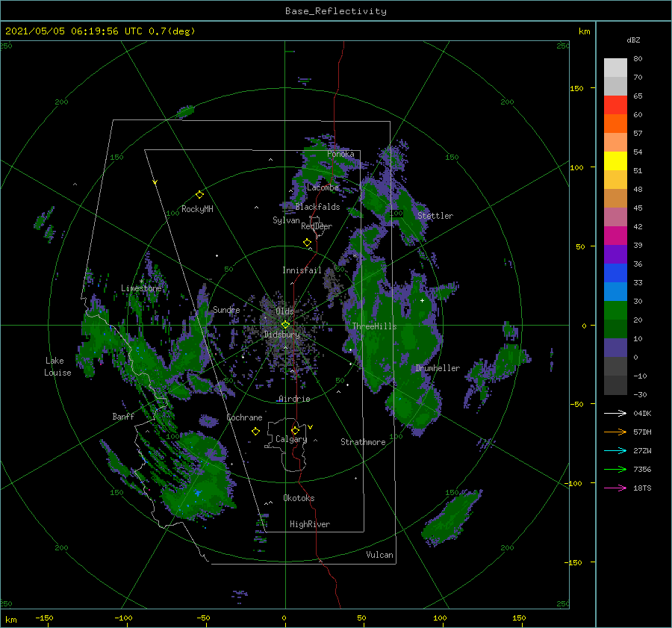
Task: Click the Calgary city label
Action: point(291,439)
